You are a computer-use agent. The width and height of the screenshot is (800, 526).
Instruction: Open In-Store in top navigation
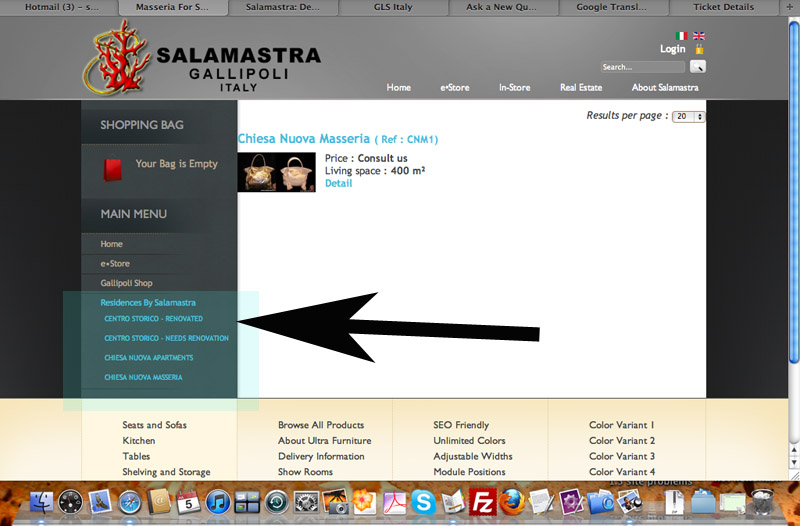point(514,87)
